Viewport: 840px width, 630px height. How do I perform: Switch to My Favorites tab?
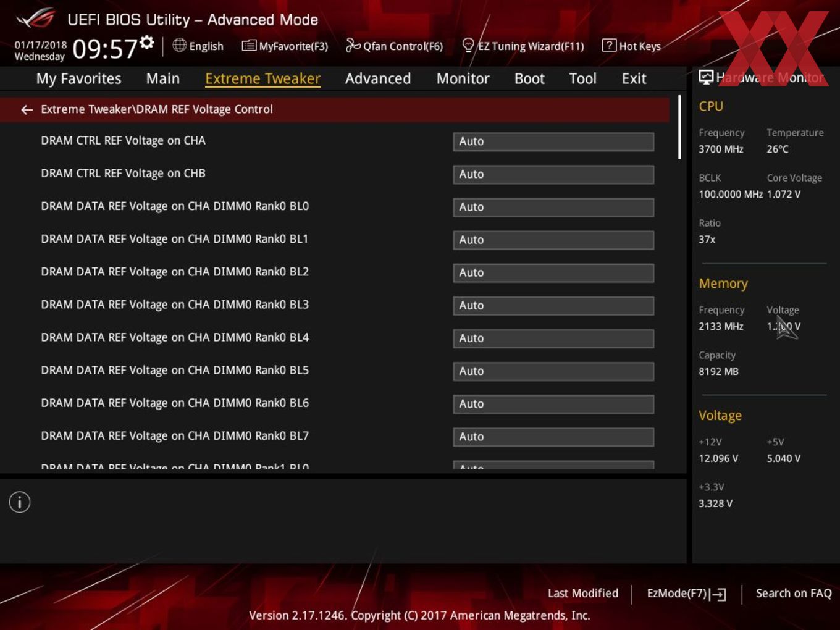point(78,78)
